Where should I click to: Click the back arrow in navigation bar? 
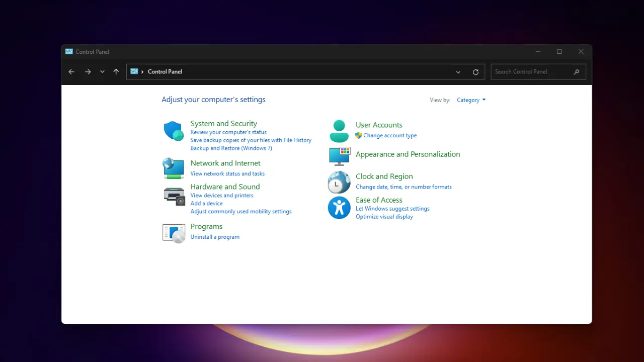(71, 72)
